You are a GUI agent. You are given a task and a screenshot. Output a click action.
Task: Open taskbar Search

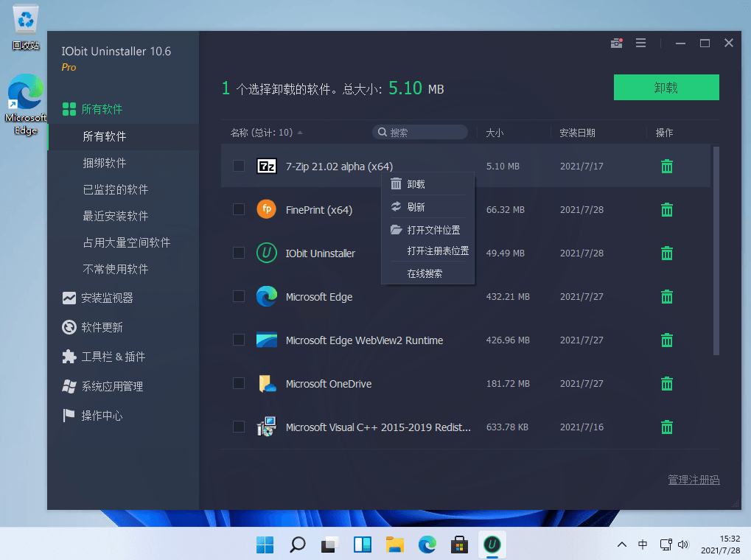298,545
